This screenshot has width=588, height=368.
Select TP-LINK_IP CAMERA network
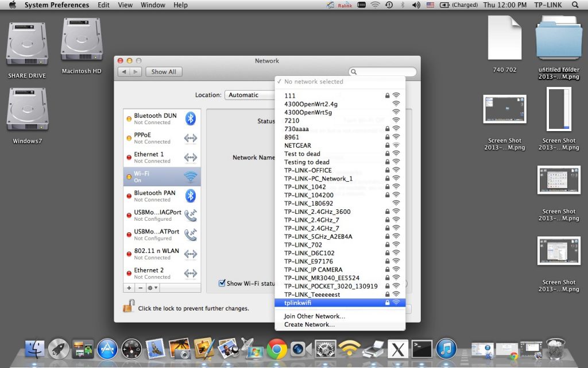340,270
